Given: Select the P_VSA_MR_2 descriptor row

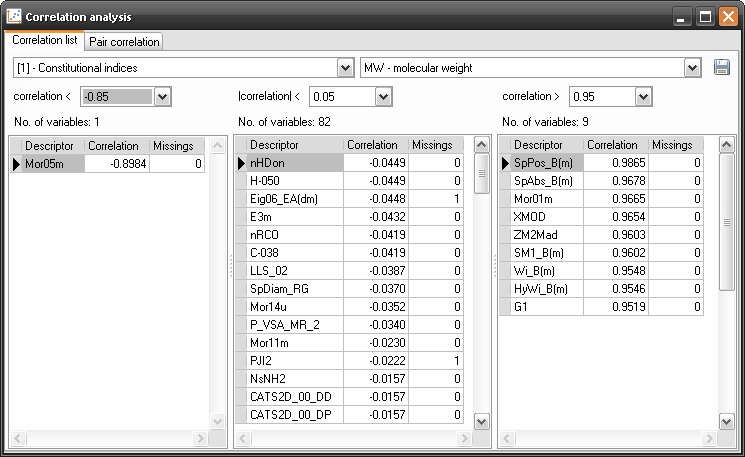Looking at the screenshot, I should (x=349, y=325).
